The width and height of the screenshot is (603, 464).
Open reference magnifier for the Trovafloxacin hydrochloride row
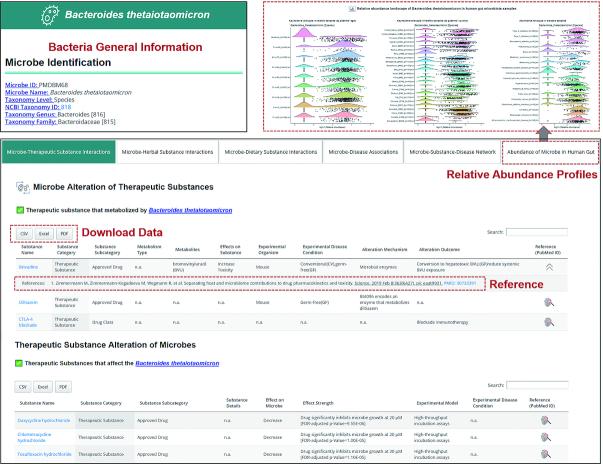(x=546, y=454)
